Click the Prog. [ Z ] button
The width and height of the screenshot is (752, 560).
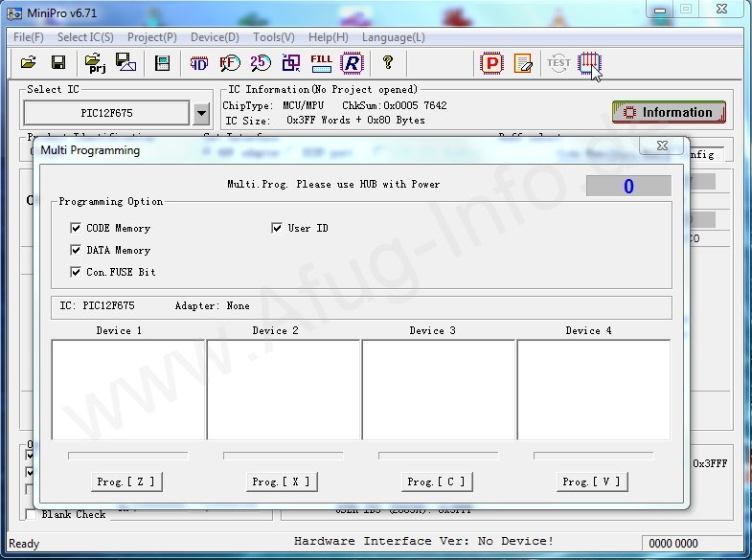(x=126, y=482)
